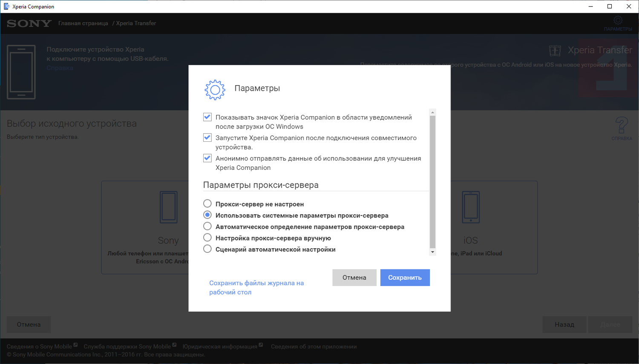
Task: Click the Параметры dialog title text
Action: (x=257, y=88)
